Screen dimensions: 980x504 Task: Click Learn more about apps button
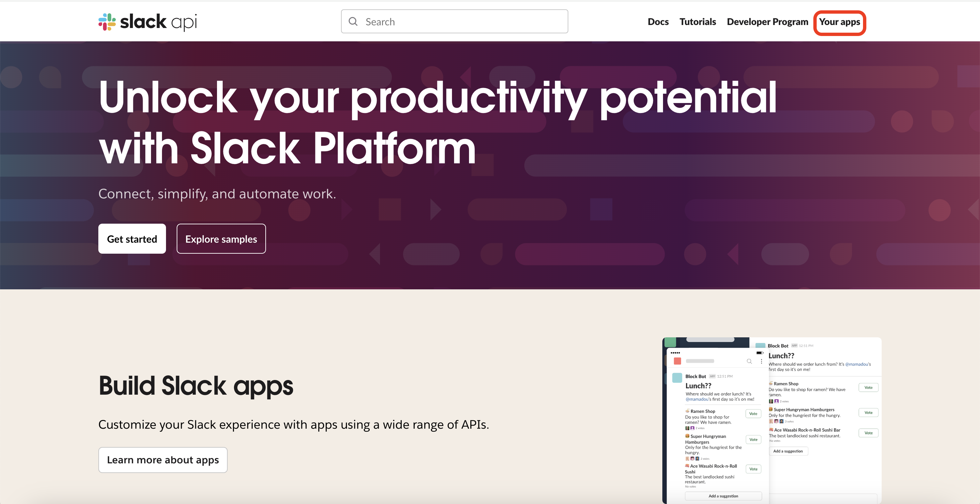(163, 460)
